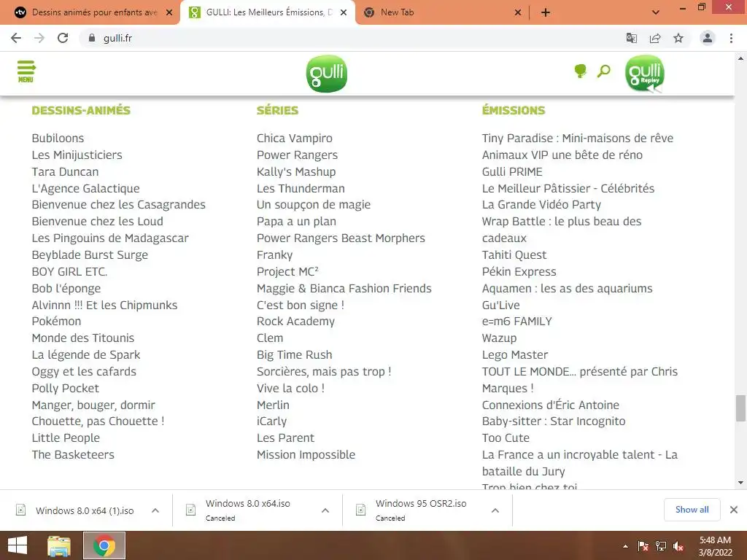Viewport: 747px width, 560px height.
Task: Close the GULLI tab
Action: click(x=344, y=12)
